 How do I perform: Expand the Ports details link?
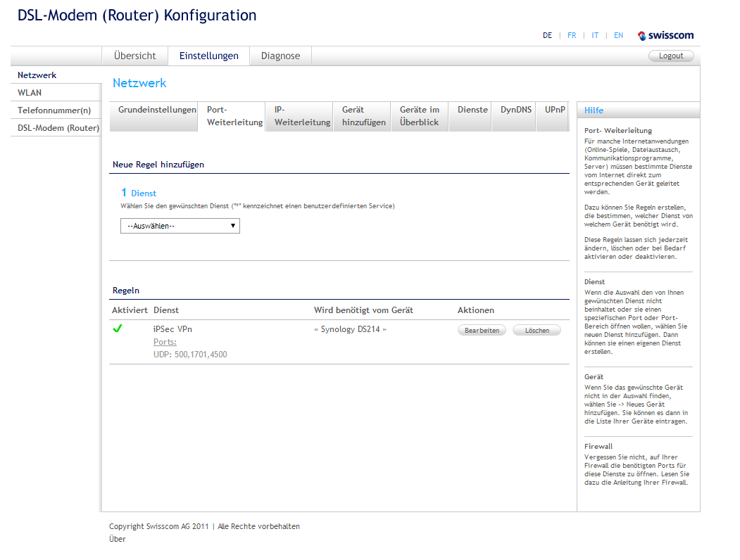[x=165, y=342]
